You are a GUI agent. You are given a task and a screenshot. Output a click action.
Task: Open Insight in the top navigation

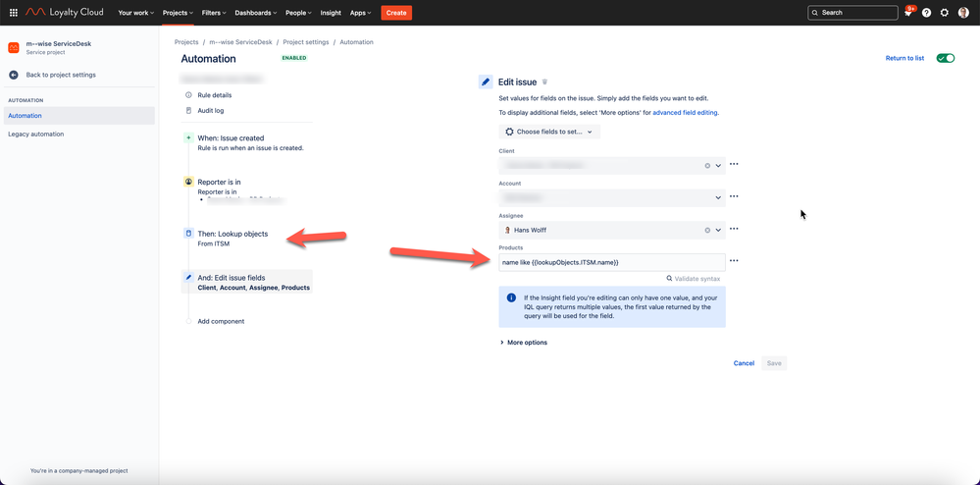coord(331,13)
